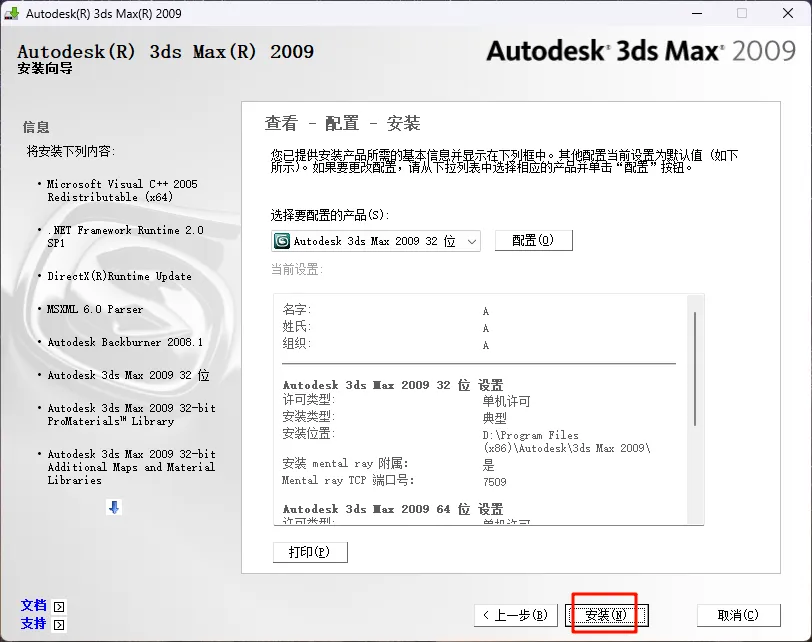
Task: Click the 查看 - 配置 - 安装 page heading
Action: (x=342, y=123)
